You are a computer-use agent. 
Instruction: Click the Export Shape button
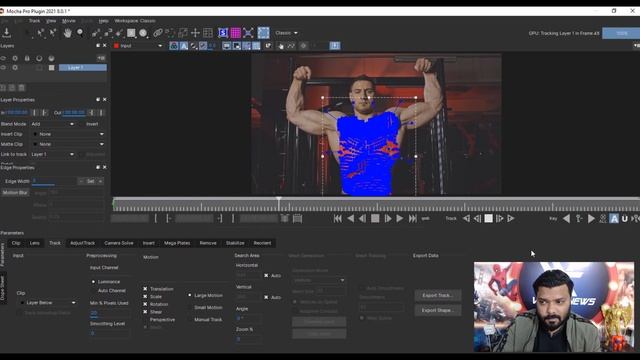[x=438, y=310]
